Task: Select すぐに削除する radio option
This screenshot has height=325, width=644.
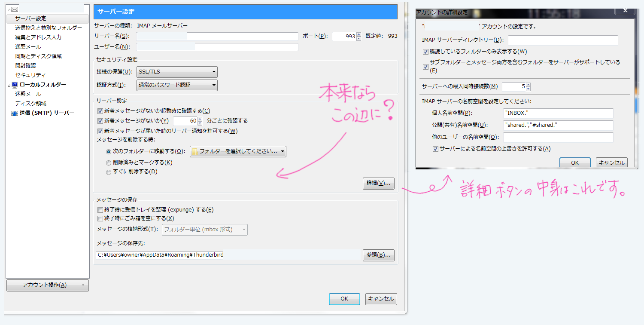Action: click(109, 172)
